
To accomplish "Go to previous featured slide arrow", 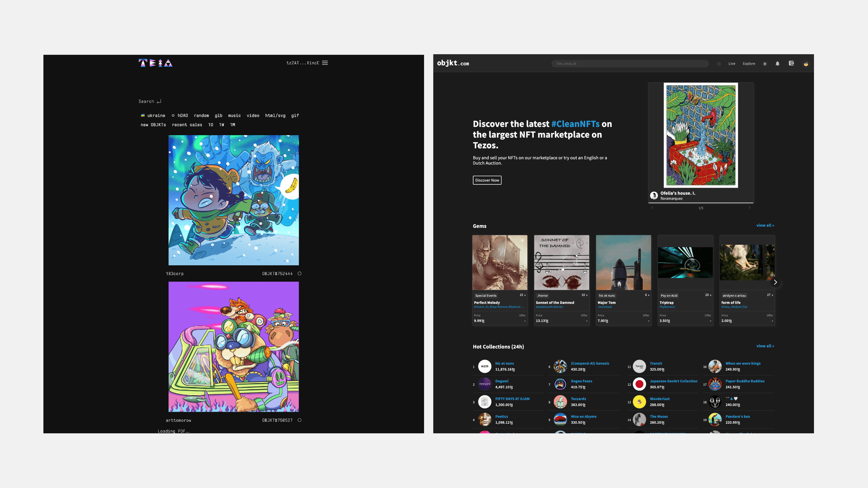I will click(652, 208).
